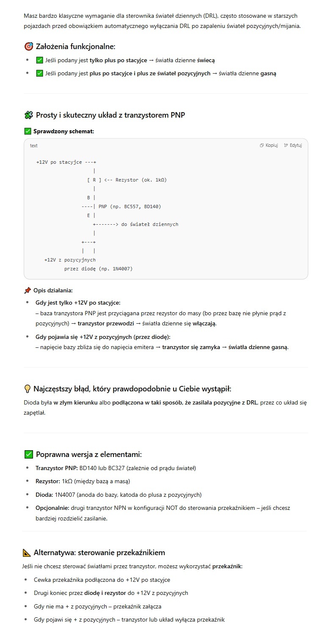Click the ruler icon beside Alternatywa heading
This screenshot has width=332, height=644.
click(27, 553)
